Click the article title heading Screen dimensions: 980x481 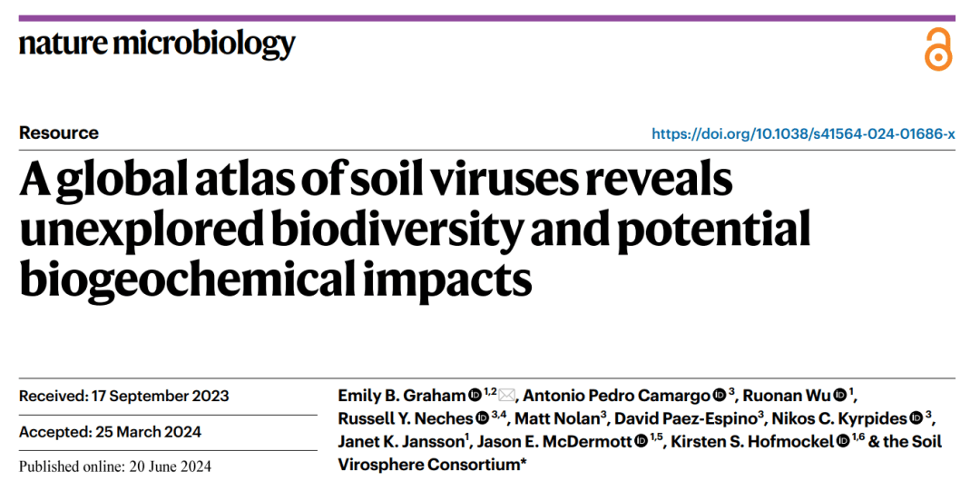point(415,231)
